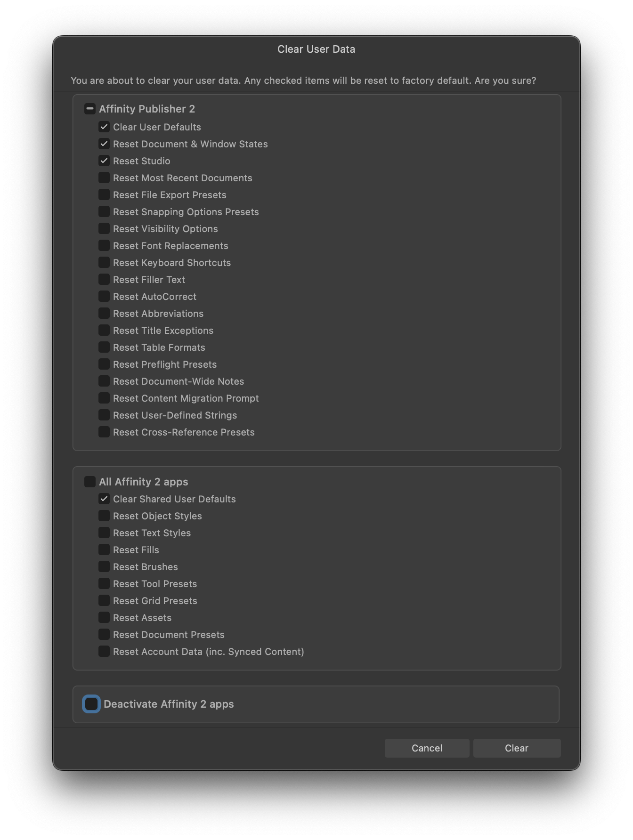The height and width of the screenshot is (840, 633).
Task: Tick the Reset AutoCorrect checkbox
Action: 104,297
